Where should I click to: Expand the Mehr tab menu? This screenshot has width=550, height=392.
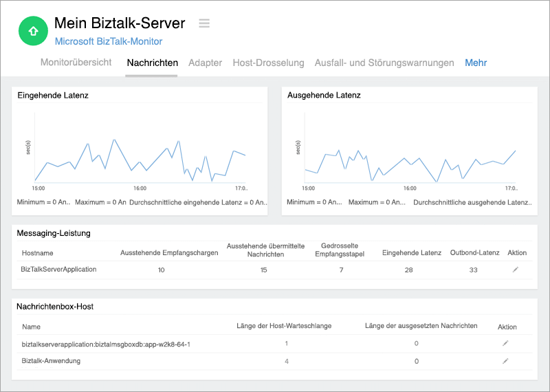point(476,63)
